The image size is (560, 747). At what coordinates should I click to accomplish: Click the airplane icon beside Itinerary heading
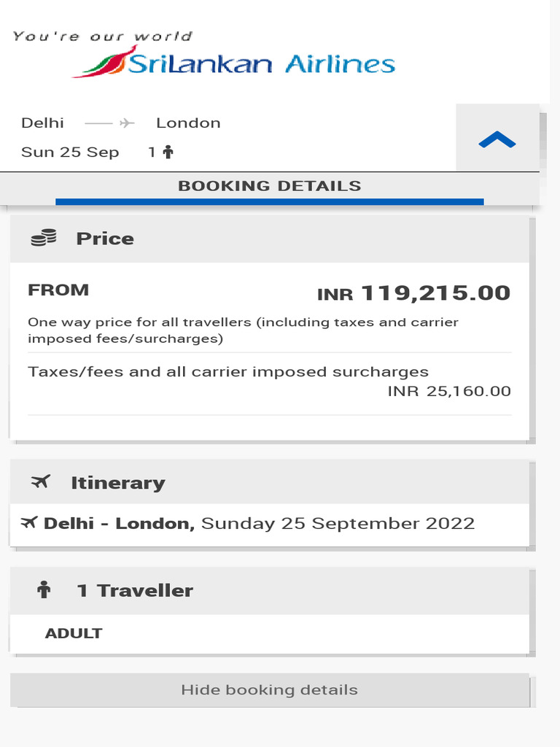click(x=42, y=481)
